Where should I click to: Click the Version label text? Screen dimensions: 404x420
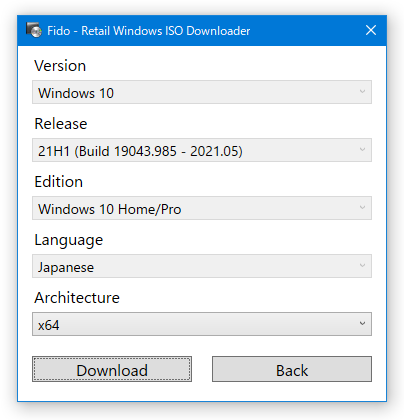click(60, 66)
